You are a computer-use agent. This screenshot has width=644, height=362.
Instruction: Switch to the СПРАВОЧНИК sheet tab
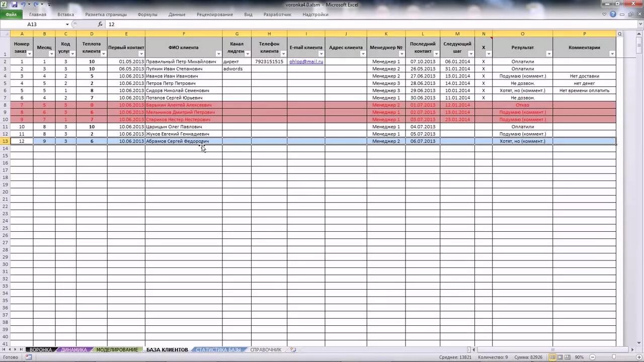tap(266, 349)
